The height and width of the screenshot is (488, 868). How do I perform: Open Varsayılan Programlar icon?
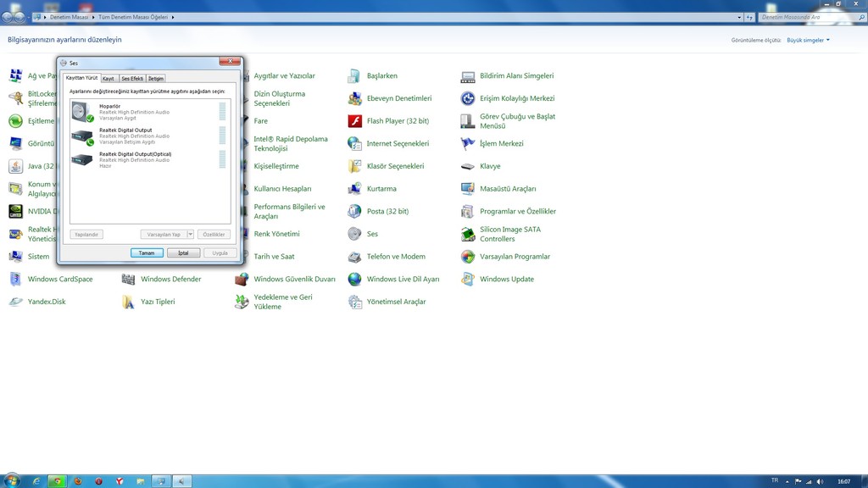[468, 257]
